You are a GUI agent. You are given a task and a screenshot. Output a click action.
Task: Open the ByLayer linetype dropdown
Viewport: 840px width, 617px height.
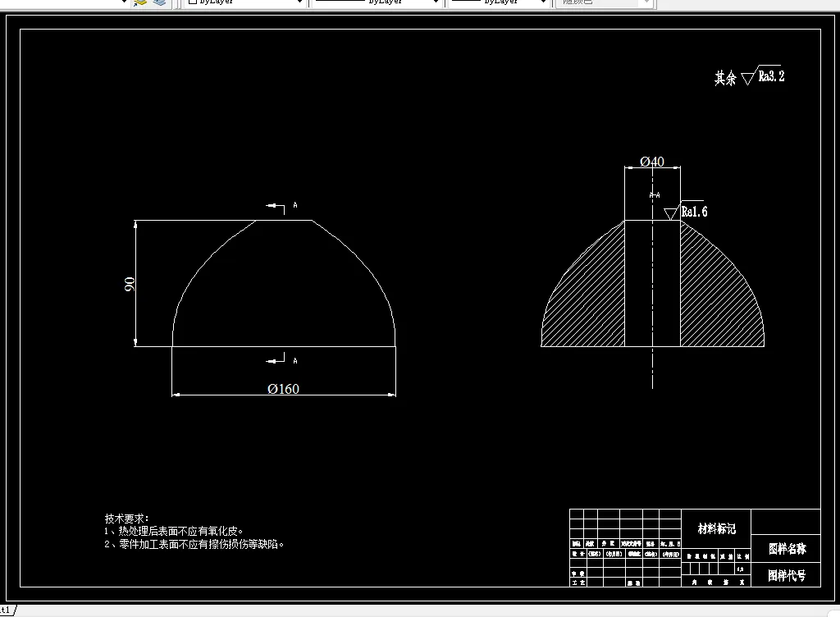pos(377,2)
